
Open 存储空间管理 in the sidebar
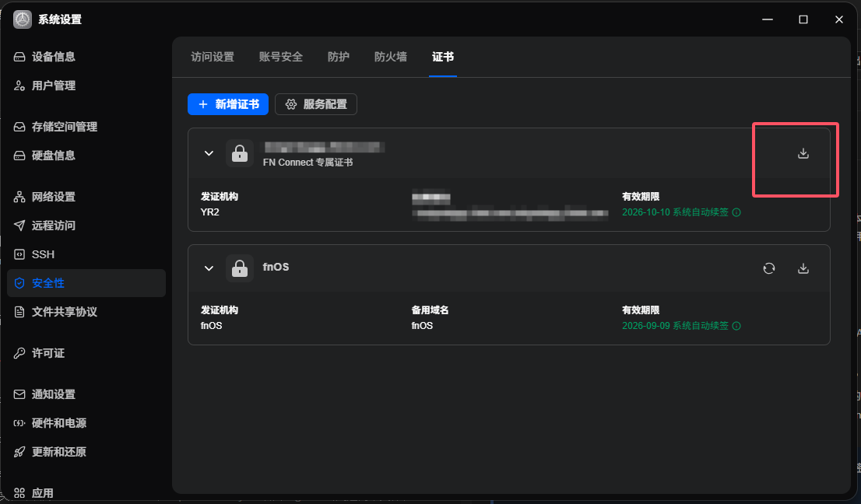tap(86, 127)
